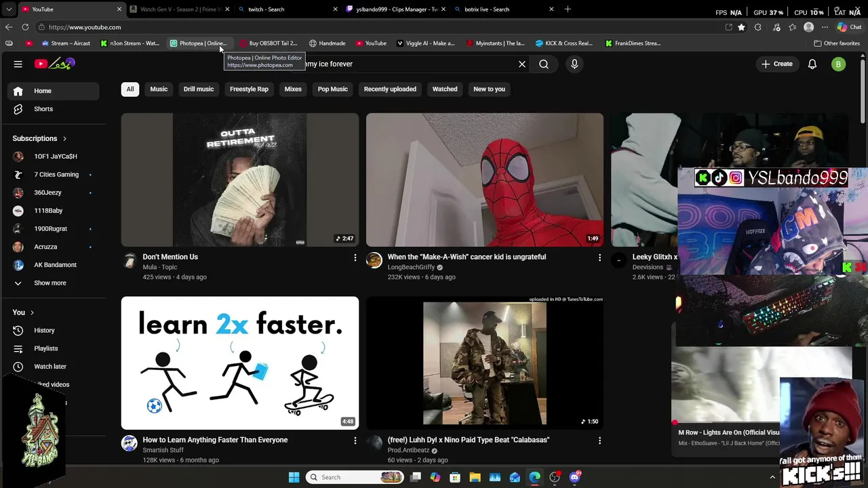Open options menu for How to Learn Anything Faster
The height and width of the screenshot is (488, 868).
tap(355, 441)
